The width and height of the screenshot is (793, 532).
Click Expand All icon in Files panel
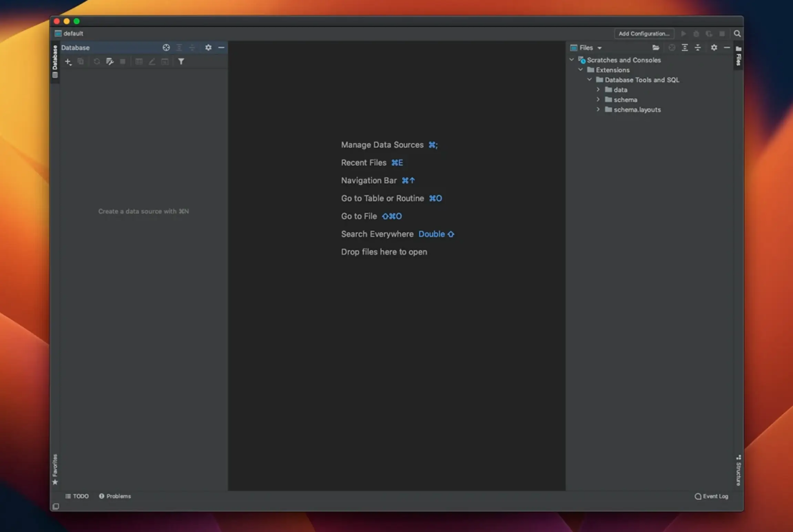tap(685, 48)
